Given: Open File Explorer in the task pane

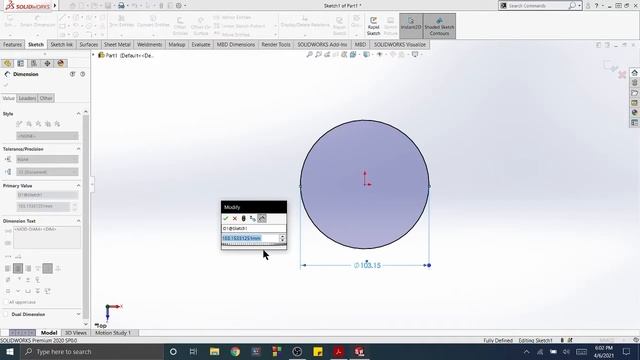Looking at the screenshot, I should (634, 93).
